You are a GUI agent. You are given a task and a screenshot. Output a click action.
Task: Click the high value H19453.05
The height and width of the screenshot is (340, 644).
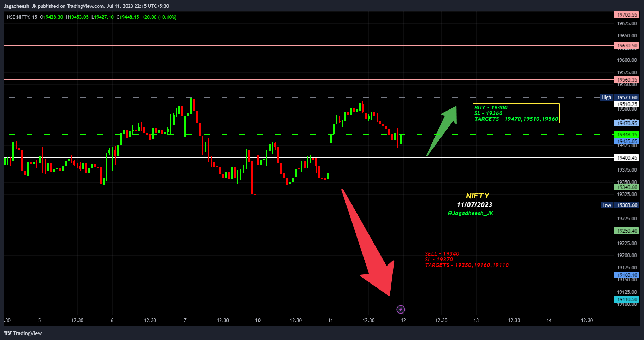[77, 17]
